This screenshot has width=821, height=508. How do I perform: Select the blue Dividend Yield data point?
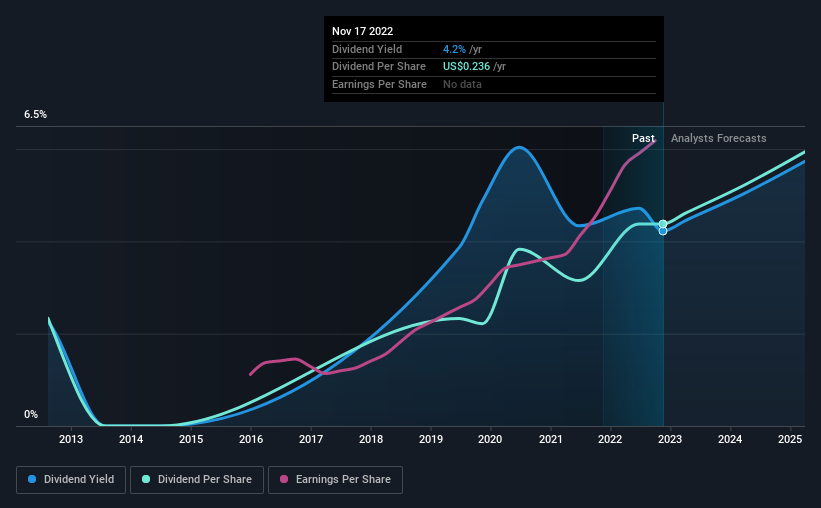pos(663,231)
